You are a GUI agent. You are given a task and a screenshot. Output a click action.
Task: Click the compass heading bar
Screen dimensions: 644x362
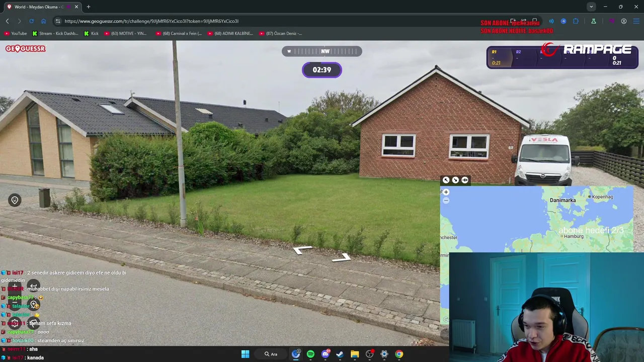(x=321, y=51)
